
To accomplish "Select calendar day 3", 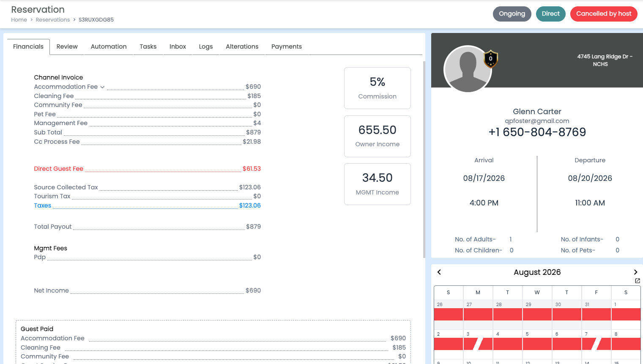I will [x=478, y=343].
